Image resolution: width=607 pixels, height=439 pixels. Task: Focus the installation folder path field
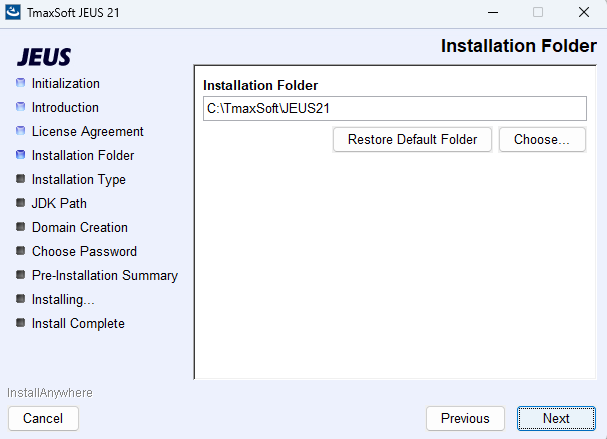[395, 108]
